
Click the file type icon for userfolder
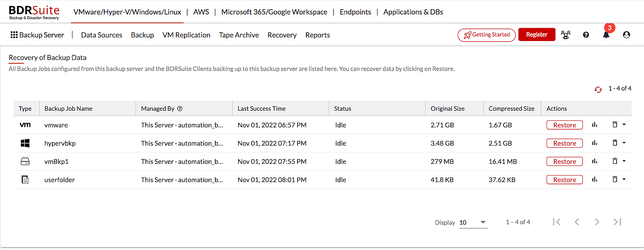coord(25,180)
